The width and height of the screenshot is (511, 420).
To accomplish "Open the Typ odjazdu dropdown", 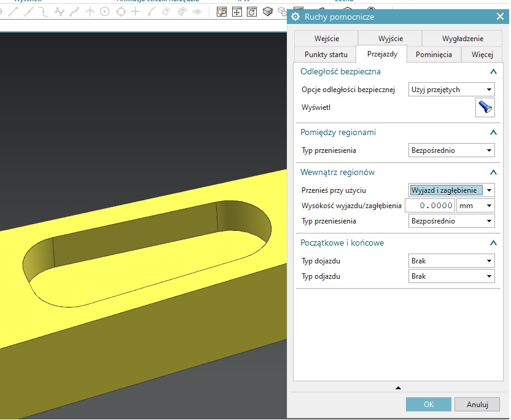I will coord(451,276).
